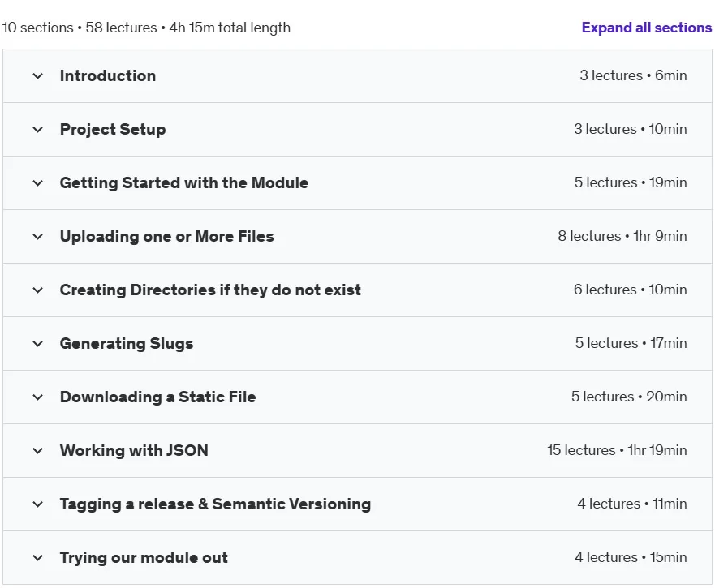This screenshot has width=715, height=588.
Task: Click Expand all sections link
Action: coord(647,28)
